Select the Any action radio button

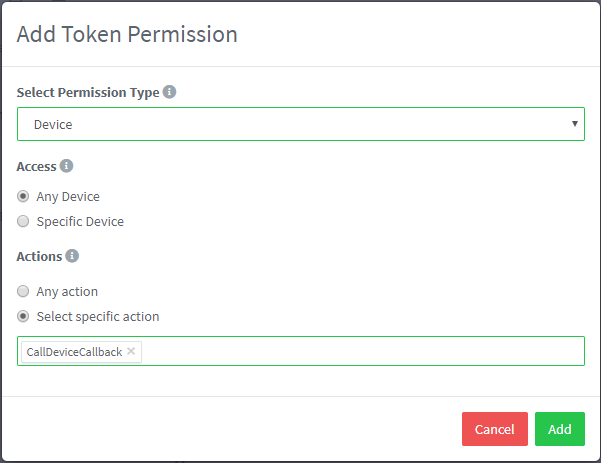point(23,291)
